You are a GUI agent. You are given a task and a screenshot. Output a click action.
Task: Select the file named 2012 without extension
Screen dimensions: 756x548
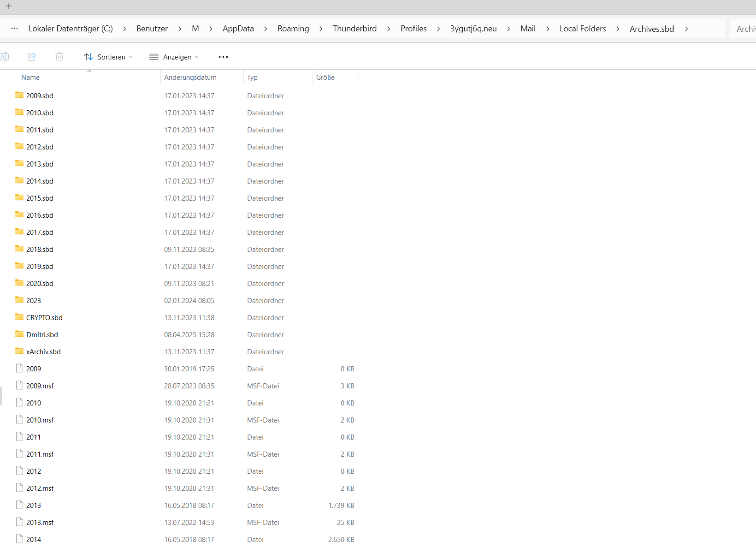pos(34,471)
